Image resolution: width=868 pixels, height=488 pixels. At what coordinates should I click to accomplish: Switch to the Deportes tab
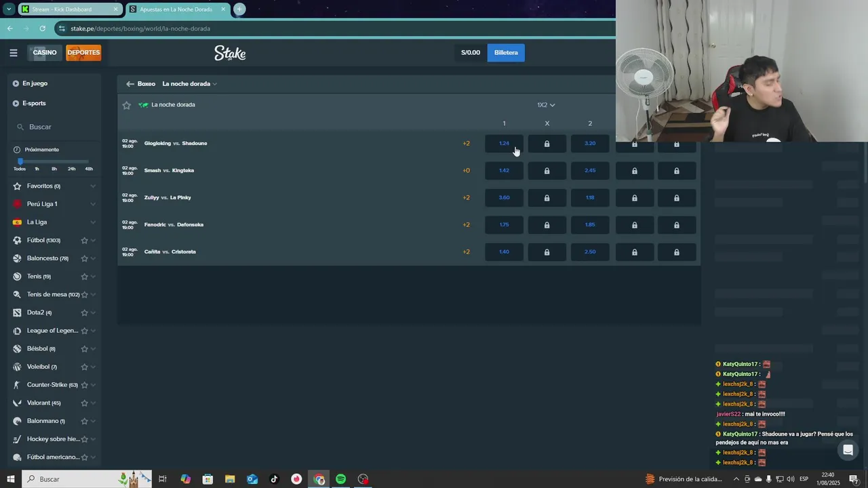tap(83, 53)
